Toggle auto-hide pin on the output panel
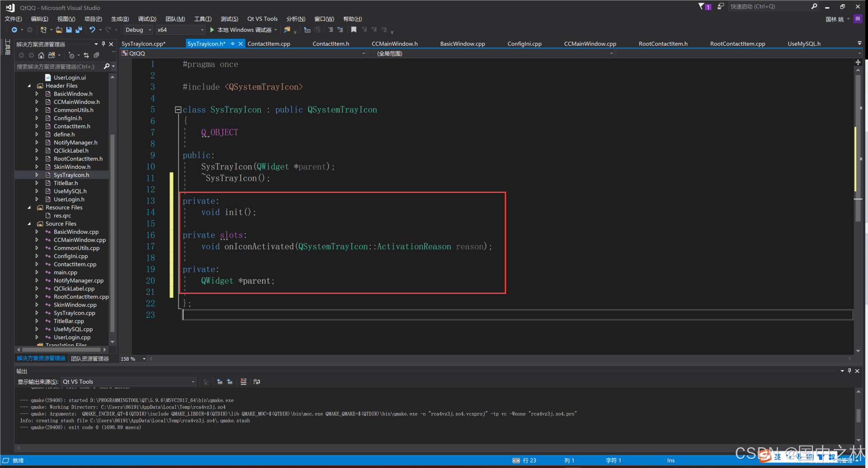 [850, 371]
